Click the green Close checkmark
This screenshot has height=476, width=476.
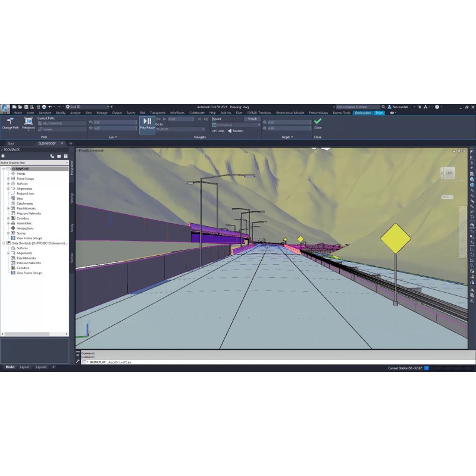click(x=318, y=121)
